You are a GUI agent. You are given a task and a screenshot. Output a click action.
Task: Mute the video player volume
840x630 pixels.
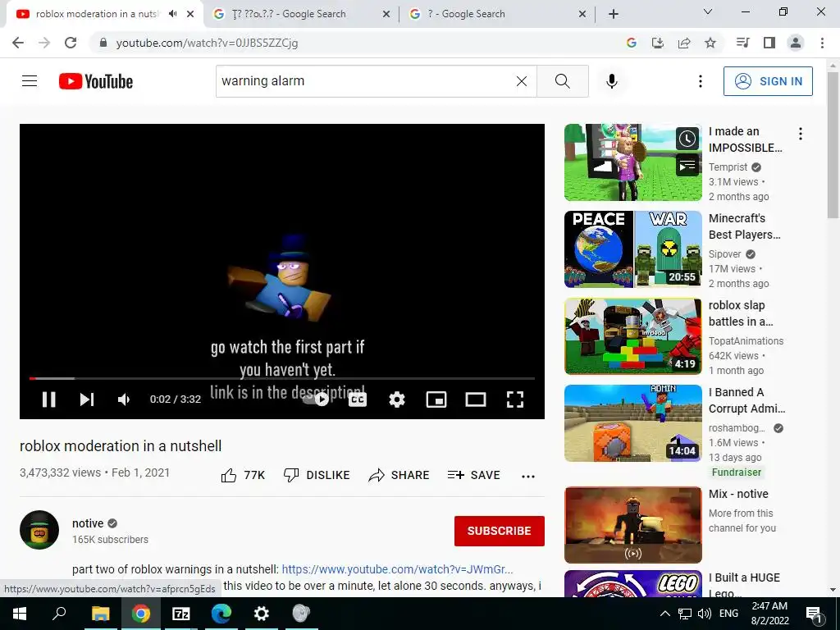(124, 399)
